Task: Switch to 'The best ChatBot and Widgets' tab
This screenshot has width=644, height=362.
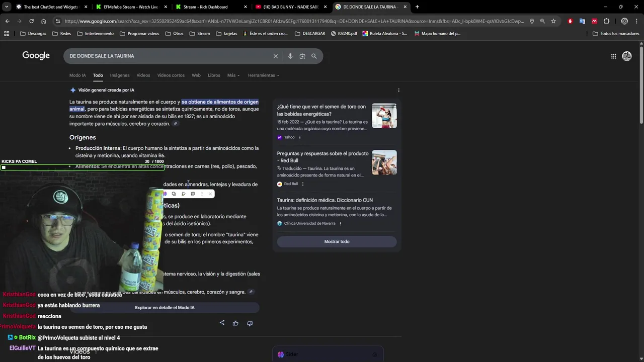Action: click(50, 7)
